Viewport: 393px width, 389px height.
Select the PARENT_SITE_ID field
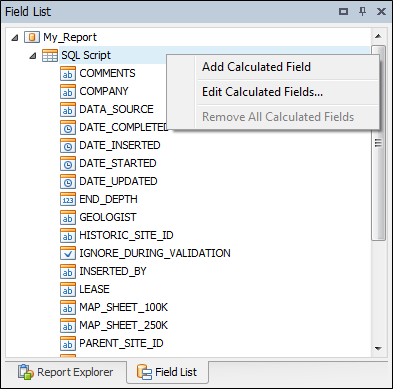point(121,343)
